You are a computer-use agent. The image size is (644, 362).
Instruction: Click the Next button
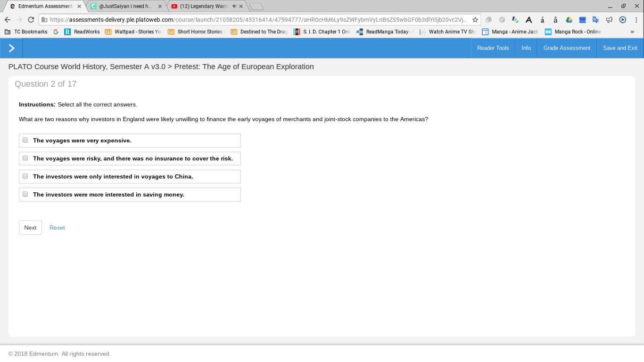pos(30,228)
